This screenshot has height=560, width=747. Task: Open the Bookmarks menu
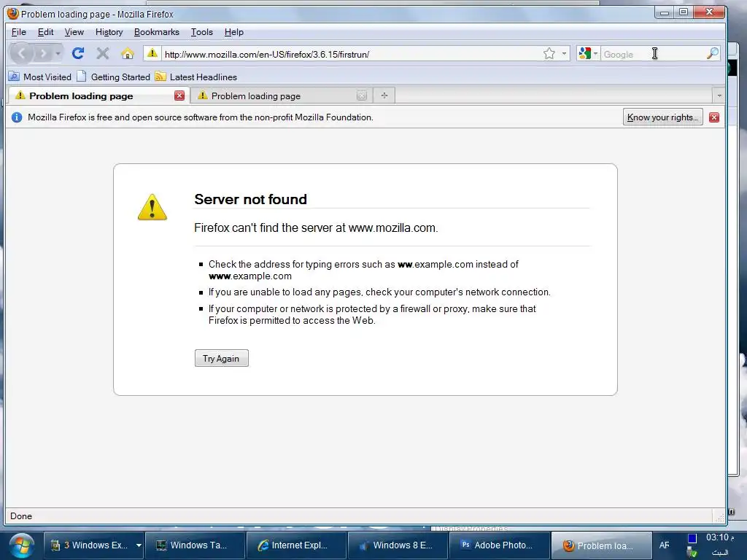pyautogui.click(x=157, y=32)
